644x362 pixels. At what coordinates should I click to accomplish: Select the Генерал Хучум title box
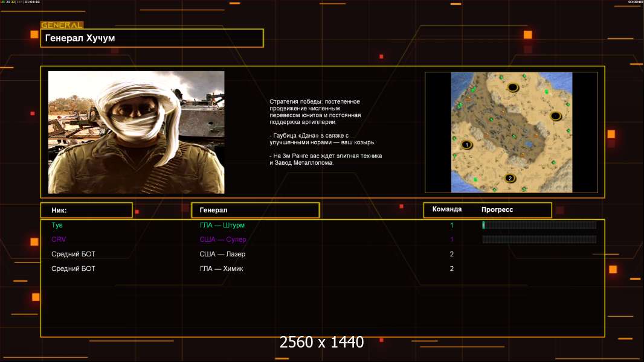tap(152, 38)
